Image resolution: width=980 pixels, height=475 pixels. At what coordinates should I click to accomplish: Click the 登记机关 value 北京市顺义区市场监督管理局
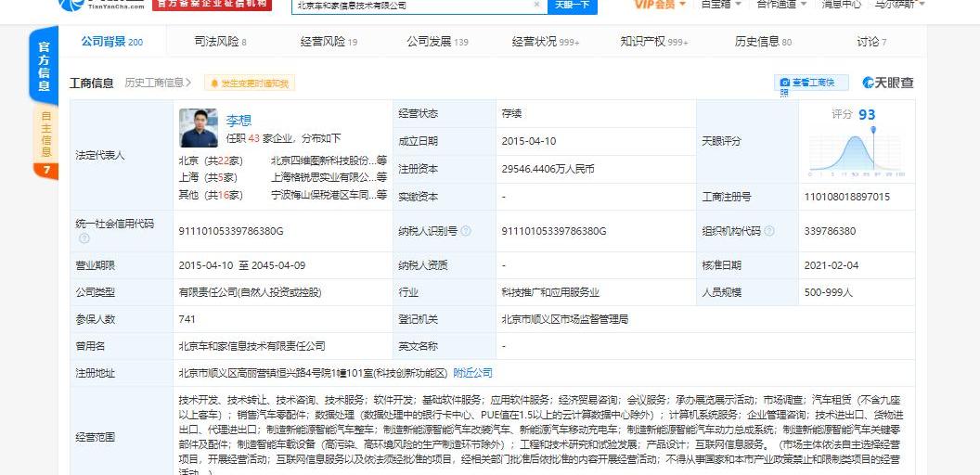[564, 319]
